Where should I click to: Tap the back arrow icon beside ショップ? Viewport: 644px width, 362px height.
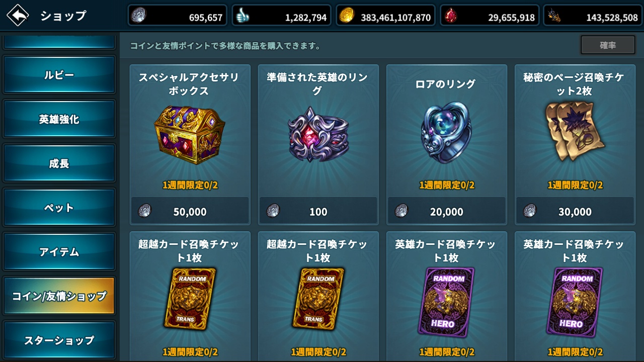coord(18,16)
